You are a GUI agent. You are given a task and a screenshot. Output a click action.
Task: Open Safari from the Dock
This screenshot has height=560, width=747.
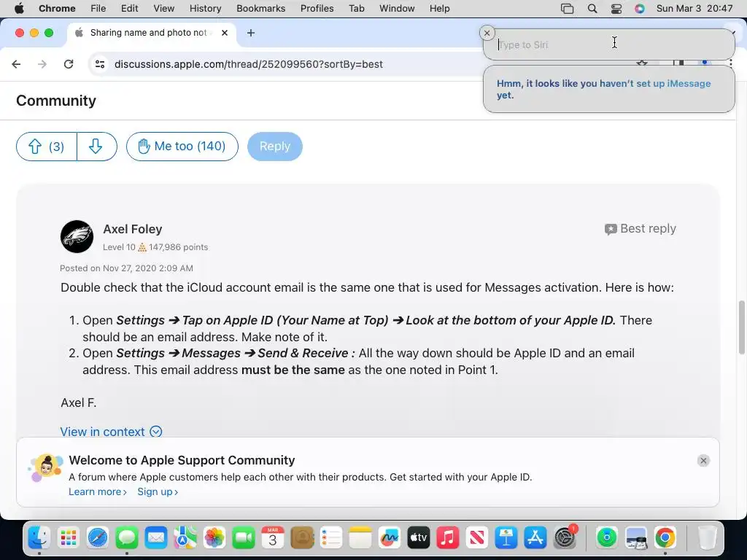(98, 538)
